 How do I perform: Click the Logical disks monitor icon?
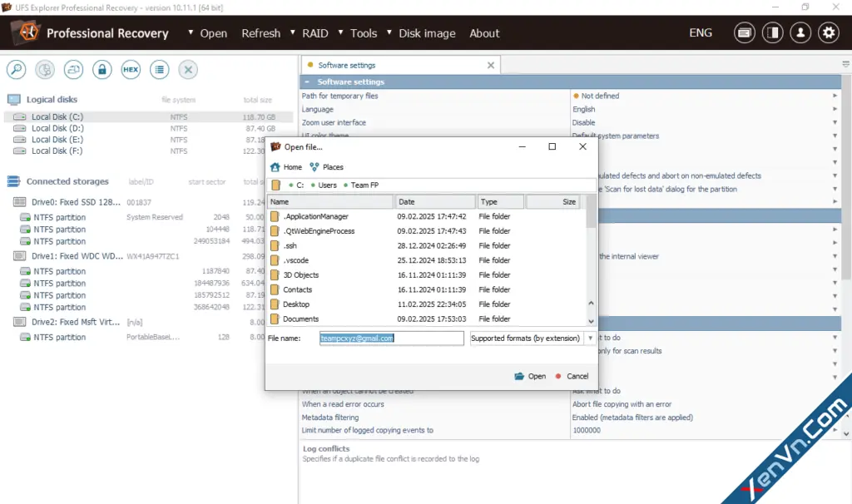click(x=14, y=100)
